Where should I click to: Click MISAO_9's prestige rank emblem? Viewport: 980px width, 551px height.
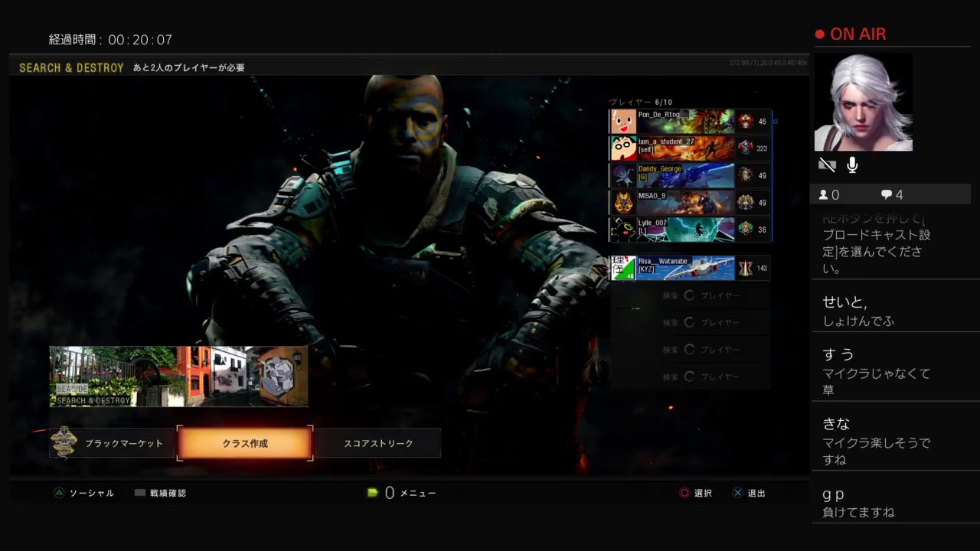746,203
